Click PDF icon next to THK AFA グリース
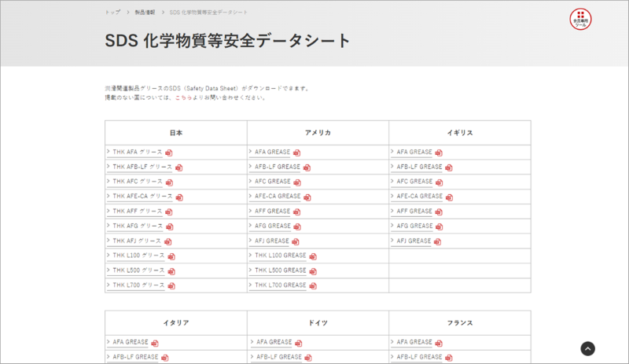The width and height of the screenshot is (629, 364). (x=169, y=153)
